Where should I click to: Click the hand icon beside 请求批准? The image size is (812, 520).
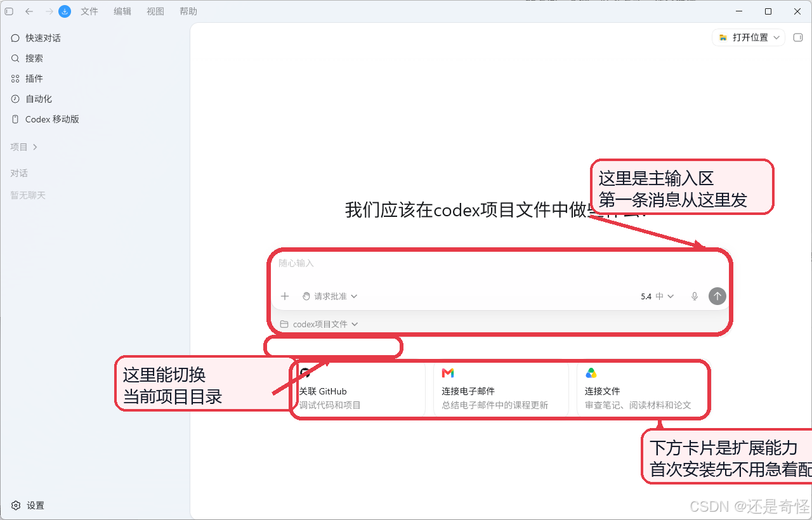tap(306, 296)
